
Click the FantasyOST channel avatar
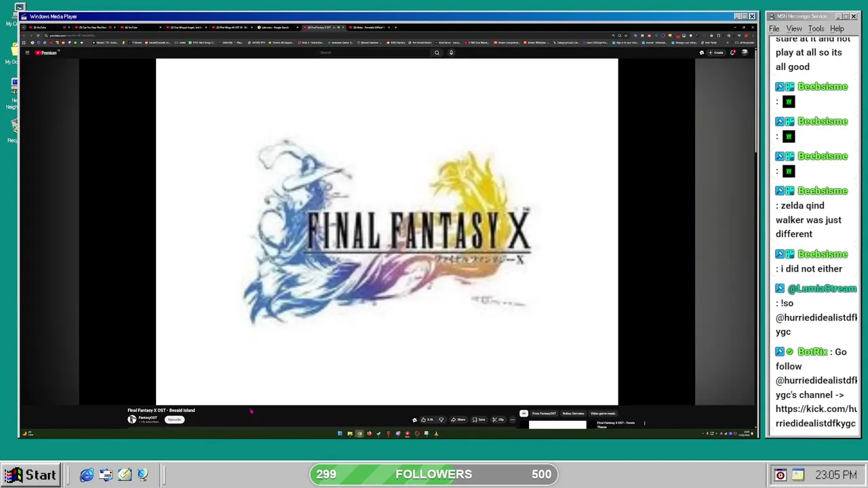pos(132,419)
